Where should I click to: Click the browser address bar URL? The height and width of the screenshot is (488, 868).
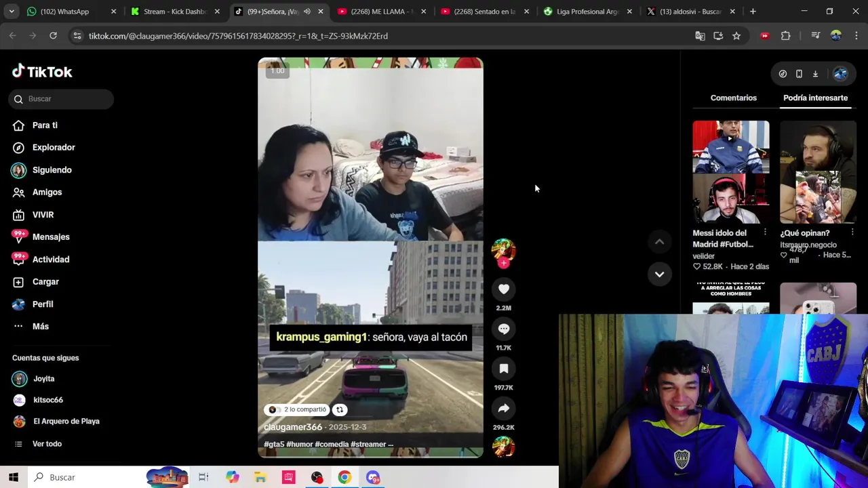238,36
